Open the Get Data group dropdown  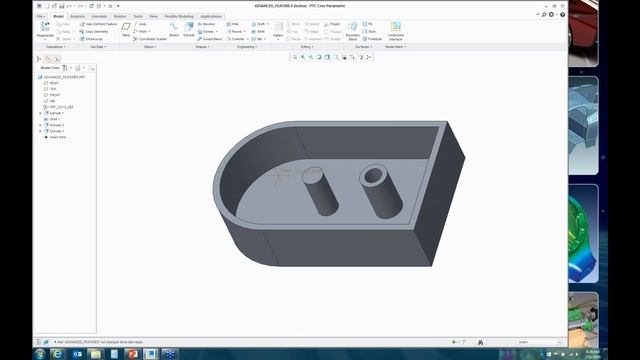(x=98, y=47)
